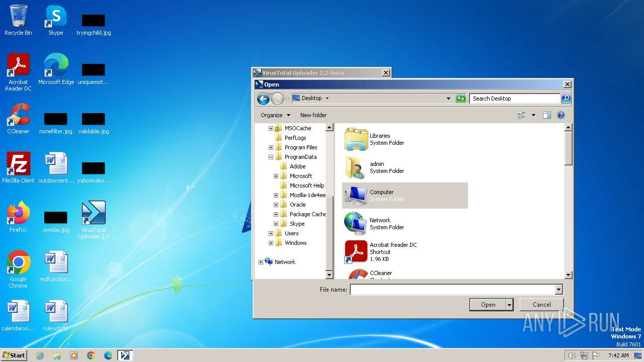
Task: Click folder tree scrollbar up arrow
Action: coord(330,128)
